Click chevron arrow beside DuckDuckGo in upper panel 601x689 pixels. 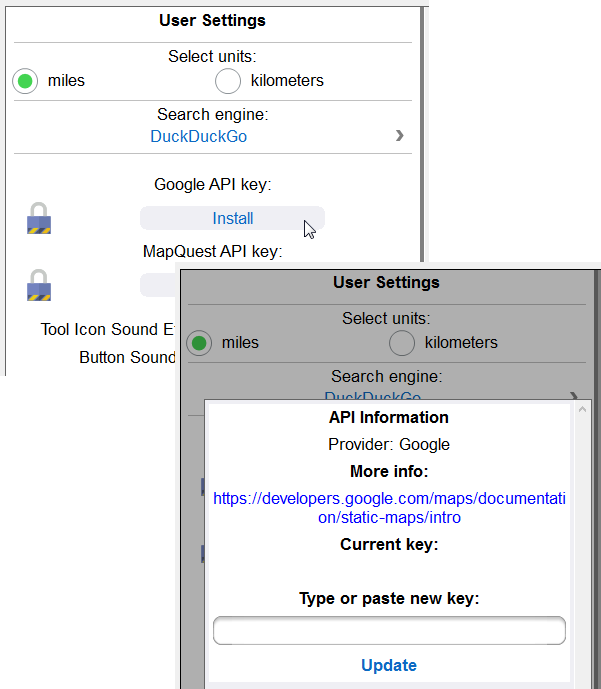399,136
